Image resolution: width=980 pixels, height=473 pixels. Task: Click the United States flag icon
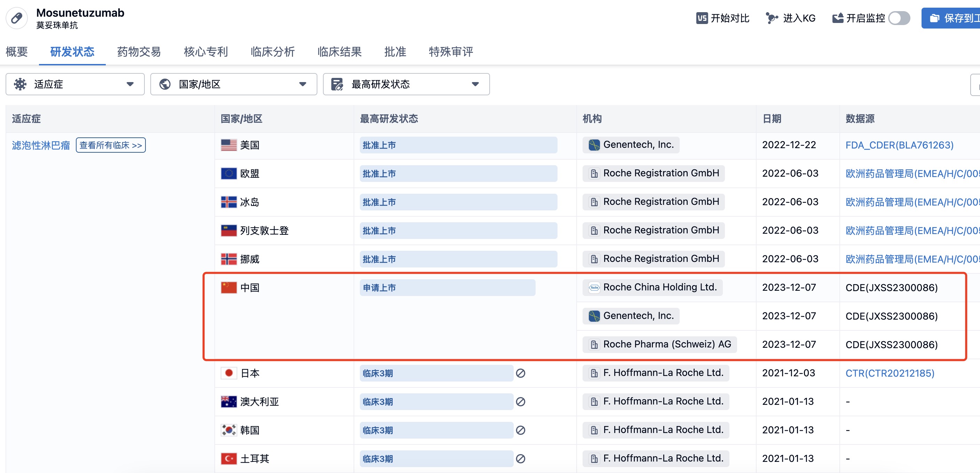click(x=229, y=145)
